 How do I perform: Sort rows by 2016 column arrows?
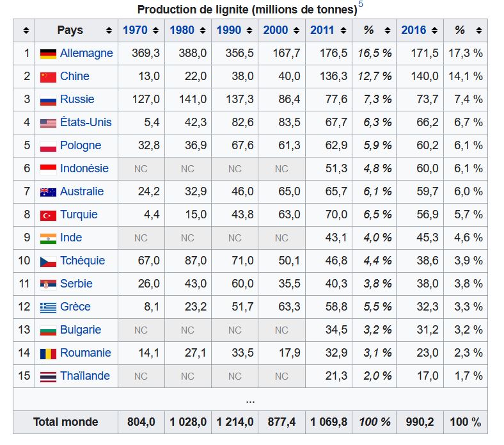(435, 31)
